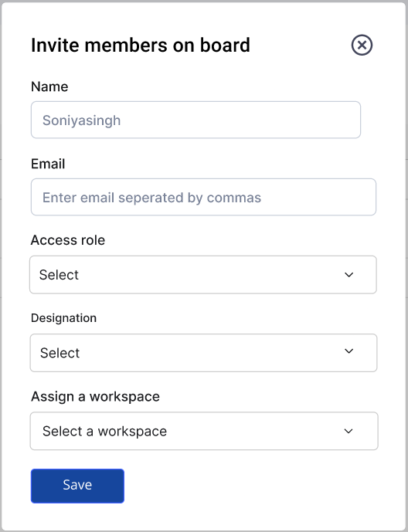Click the Invite members on board heading
The width and height of the screenshot is (408, 532).
141,45
